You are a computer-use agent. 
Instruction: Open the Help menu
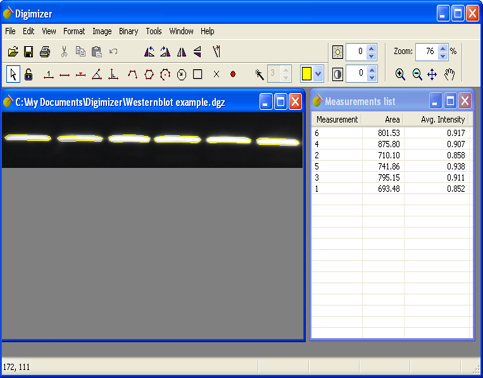pyautogui.click(x=207, y=31)
